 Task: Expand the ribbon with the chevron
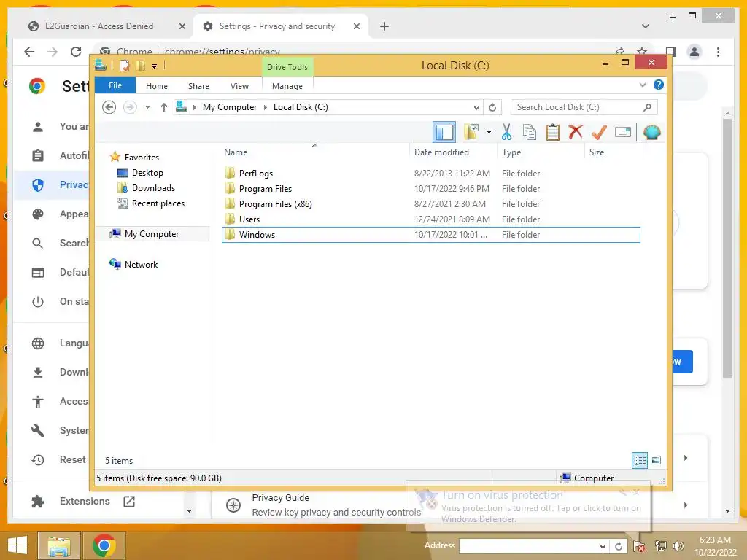click(642, 85)
